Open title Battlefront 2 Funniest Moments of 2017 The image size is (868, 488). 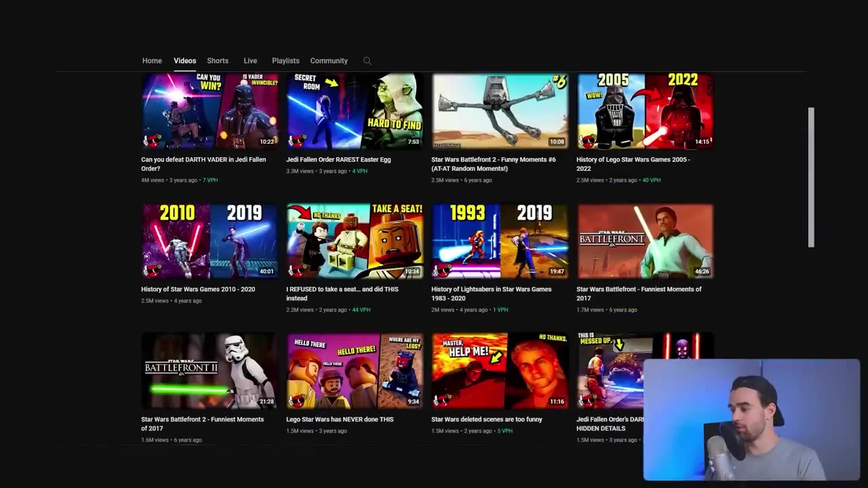point(202,424)
